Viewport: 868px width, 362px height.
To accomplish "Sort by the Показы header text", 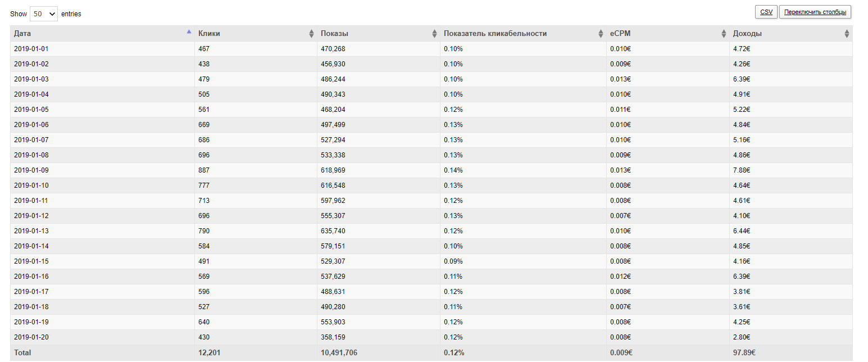I will pos(334,34).
